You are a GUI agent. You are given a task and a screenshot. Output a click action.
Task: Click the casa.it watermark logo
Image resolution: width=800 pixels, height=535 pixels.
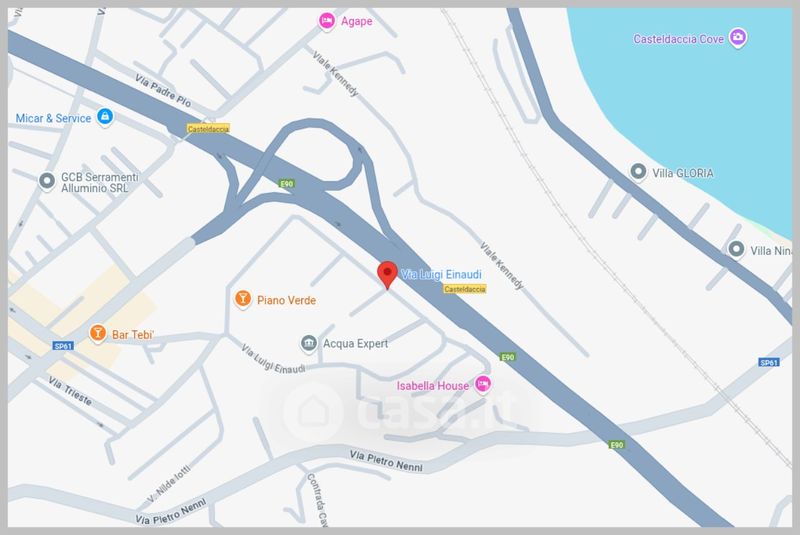click(399, 409)
